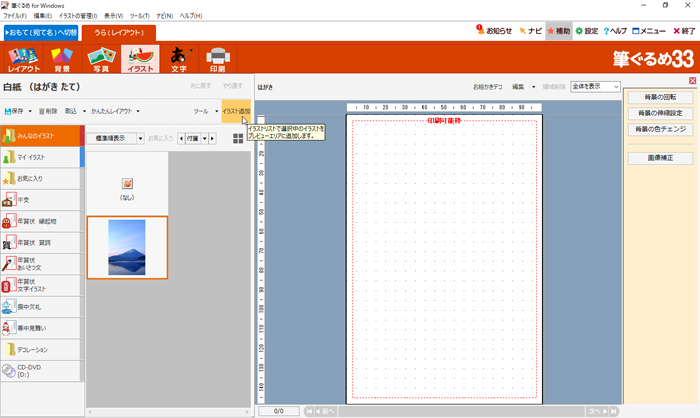Image resolution: width=700 pixels, height=418 pixels.
Task: Switch to おもて（宛て名）へ切替 tab
Action: tap(38, 32)
